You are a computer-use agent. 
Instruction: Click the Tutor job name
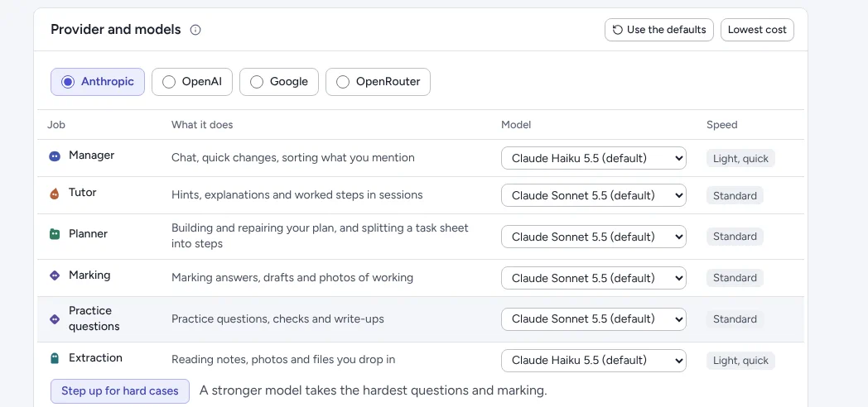(83, 193)
